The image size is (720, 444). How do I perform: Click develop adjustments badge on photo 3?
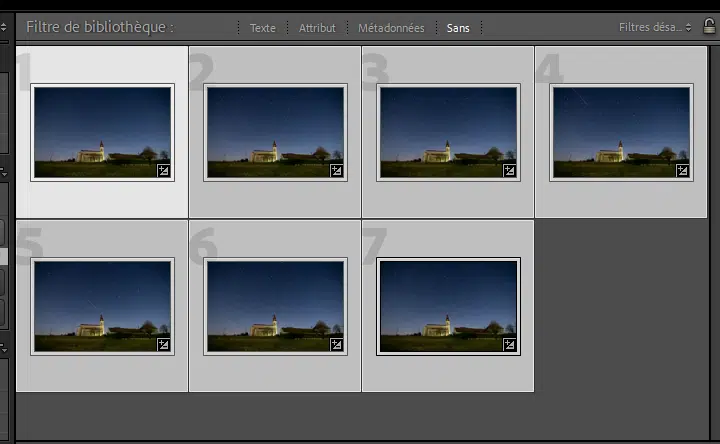pos(509,171)
